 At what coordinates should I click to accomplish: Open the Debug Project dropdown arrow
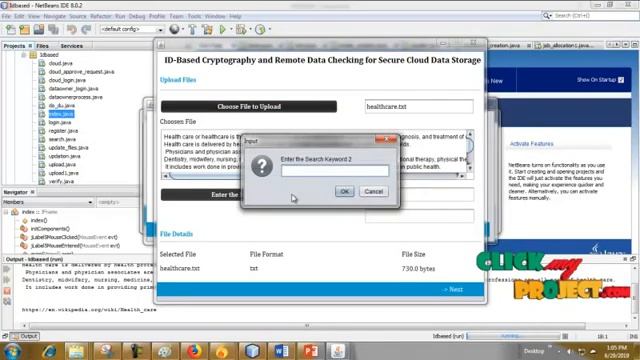(250, 29)
